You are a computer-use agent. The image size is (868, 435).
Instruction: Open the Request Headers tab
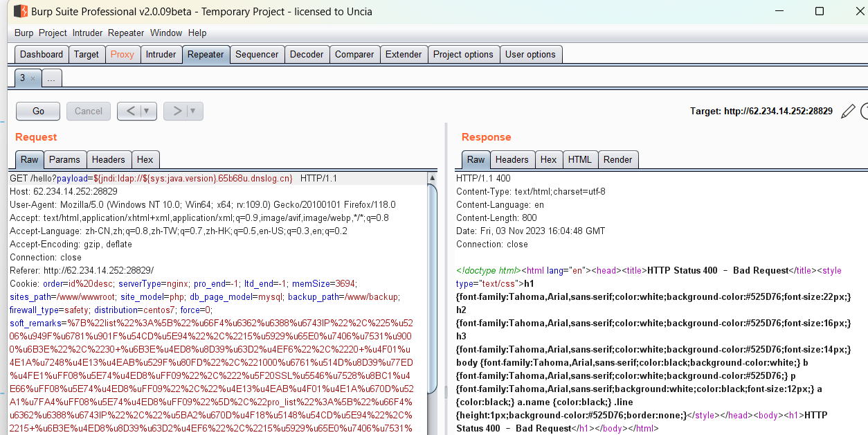109,159
